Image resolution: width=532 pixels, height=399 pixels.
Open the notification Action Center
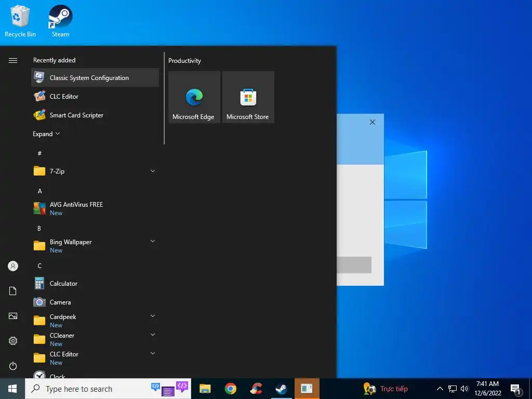(x=516, y=390)
